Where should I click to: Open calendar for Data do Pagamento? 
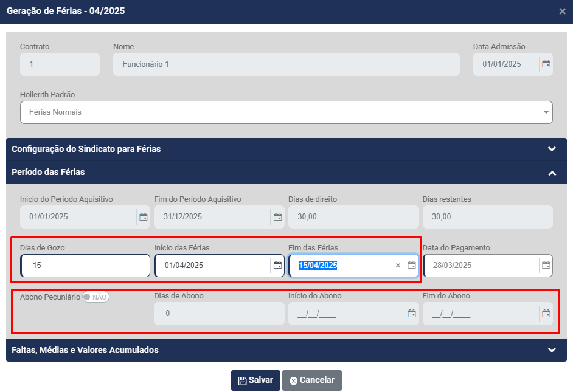coord(546,265)
